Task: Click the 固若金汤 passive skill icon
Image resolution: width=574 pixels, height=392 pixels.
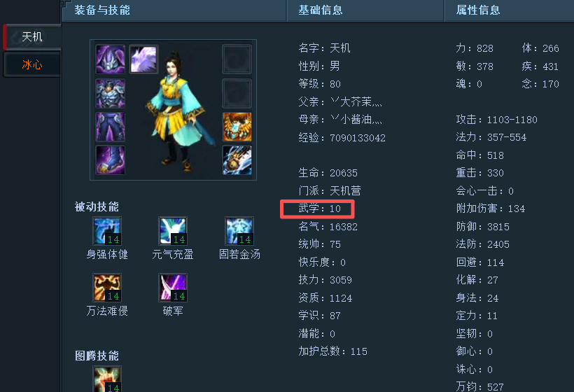Action: 239,231
